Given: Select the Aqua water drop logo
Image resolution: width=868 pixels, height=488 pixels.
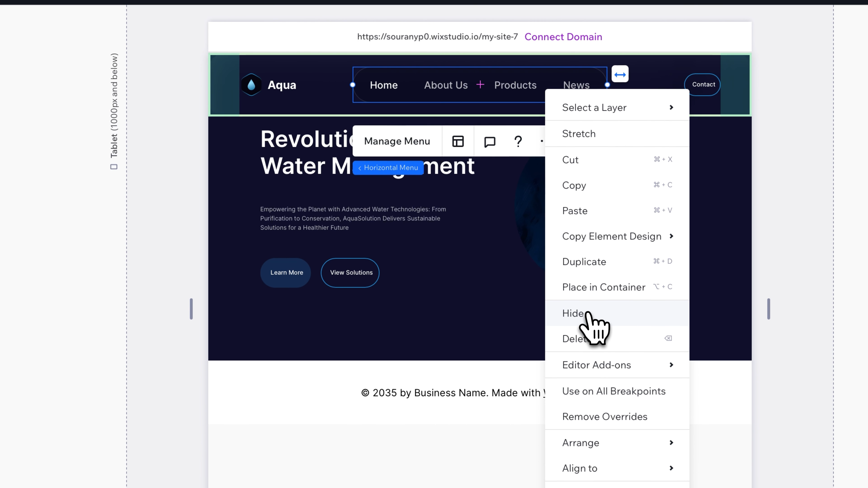Looking at the screenshot, I should [251, 84].
